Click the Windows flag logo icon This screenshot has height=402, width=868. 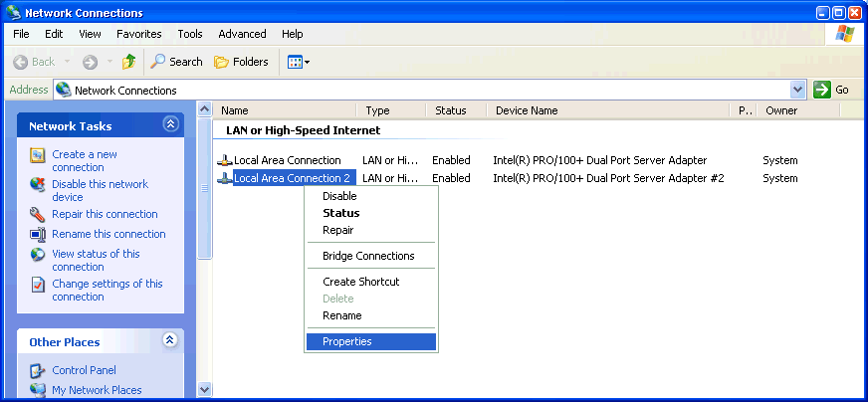click(x=844, y=34)
